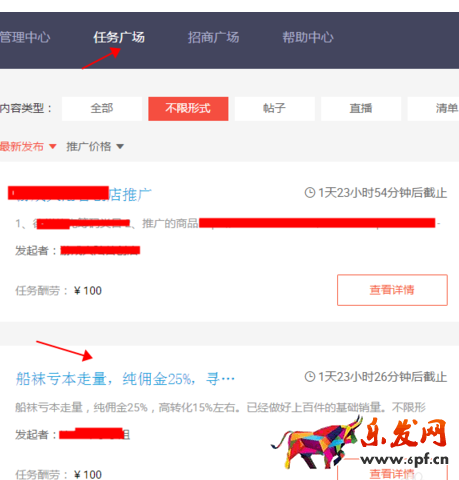Click the 内容类型 label
The width and height of the screenshot is (459, 480).
pos(26,108)
